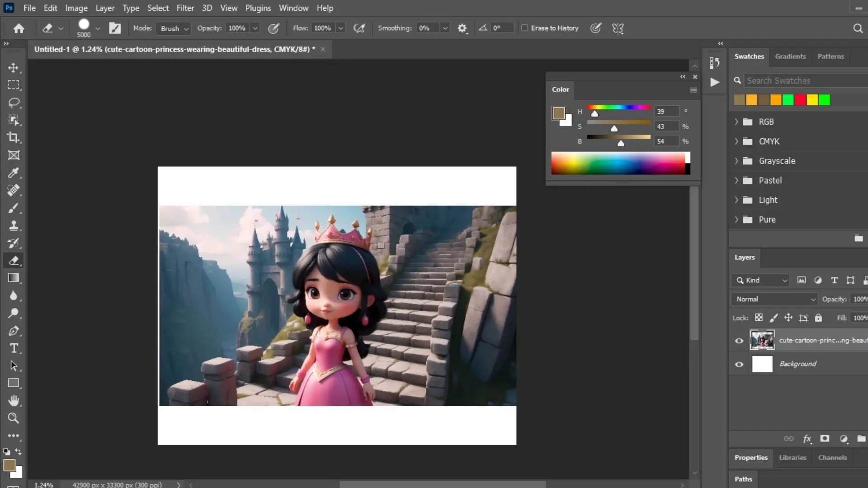This screenshot has height=488, width=868.
Task: Open the Libraries tab
Action: click(793, 458)
